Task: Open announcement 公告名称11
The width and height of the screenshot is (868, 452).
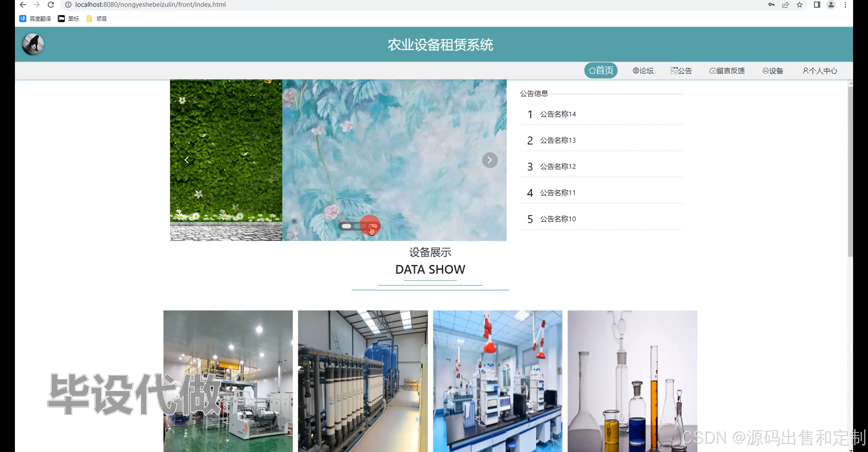Action: [x=558, y=193]
